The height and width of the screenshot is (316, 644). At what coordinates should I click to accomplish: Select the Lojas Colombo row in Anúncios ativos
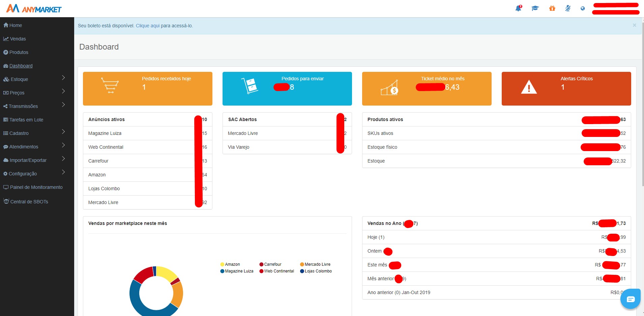coord(148,189)
